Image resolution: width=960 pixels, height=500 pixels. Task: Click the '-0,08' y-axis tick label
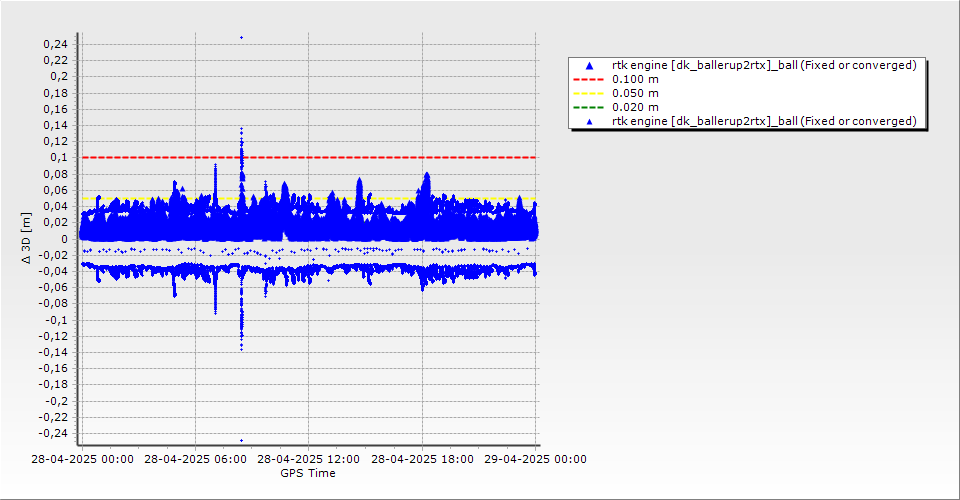click(53, 304)
